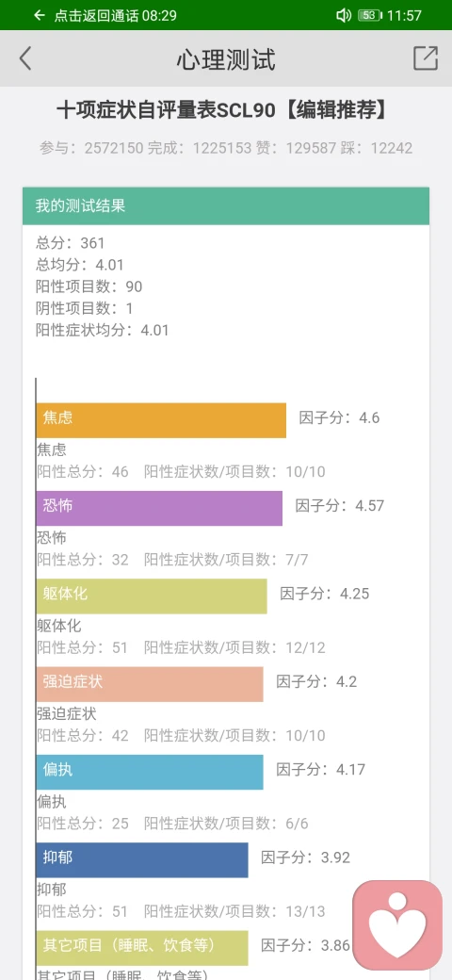Tap the green return-to-call banner text
452x980 pixels.
pyautogui.click(x=116, y=15)
